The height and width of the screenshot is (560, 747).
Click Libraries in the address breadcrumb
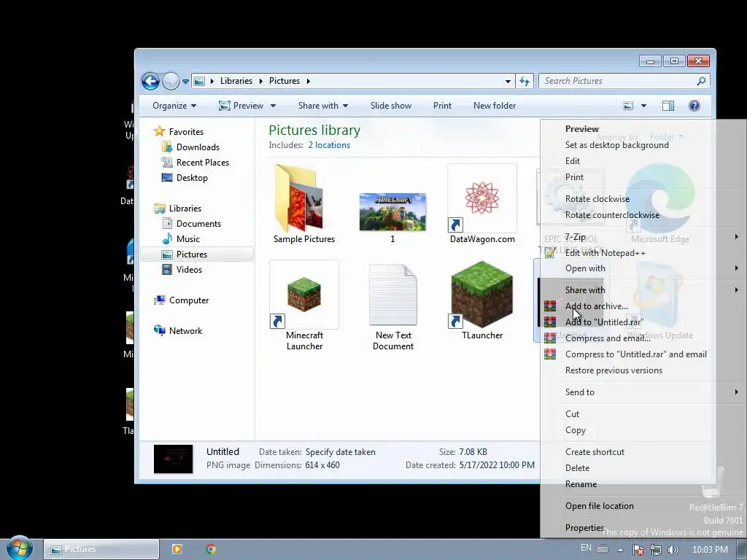click(236, 81)
